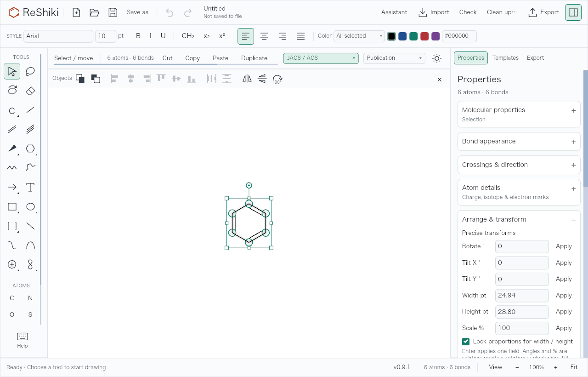This screenshot has width=588, height=377.
Task: Choose the freehand polyline chain tool
Action: point(30,168)
